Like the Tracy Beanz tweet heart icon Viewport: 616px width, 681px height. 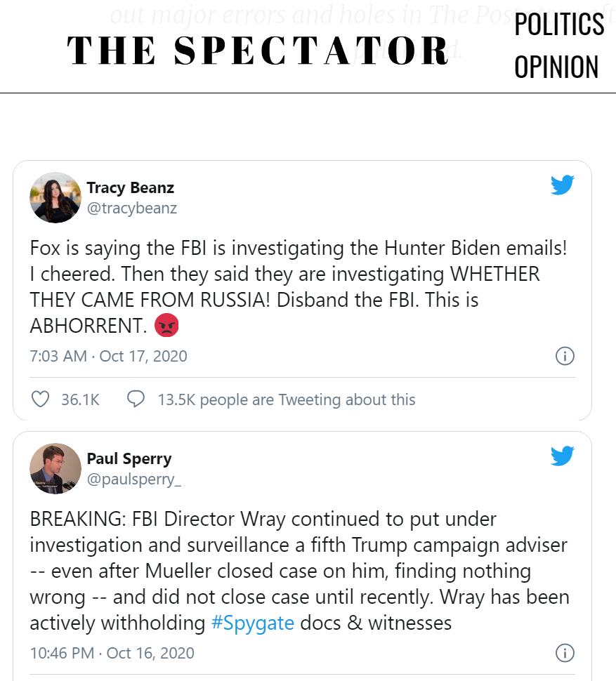(41, 399)
